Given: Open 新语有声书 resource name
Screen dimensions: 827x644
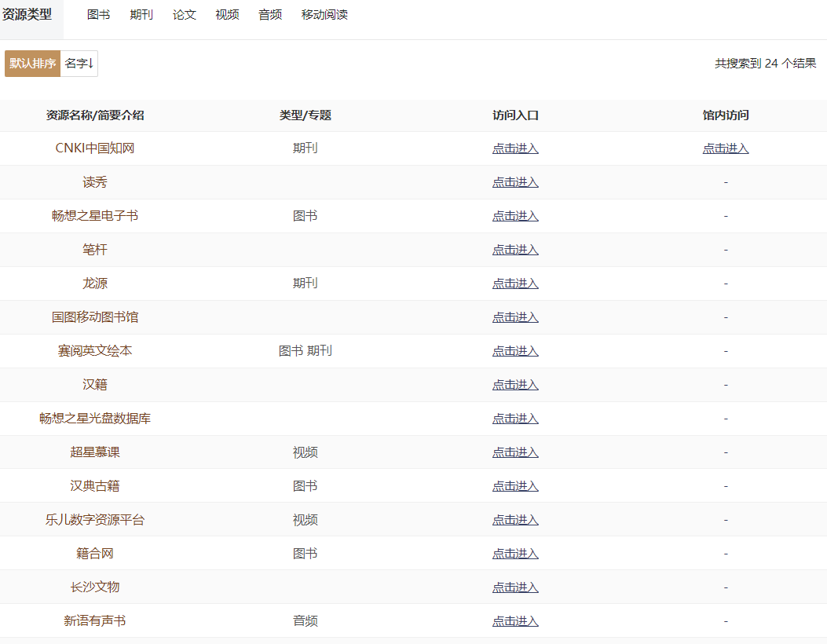Looking at the screenshot, I should pyautogui.click(x=95, y=620).
